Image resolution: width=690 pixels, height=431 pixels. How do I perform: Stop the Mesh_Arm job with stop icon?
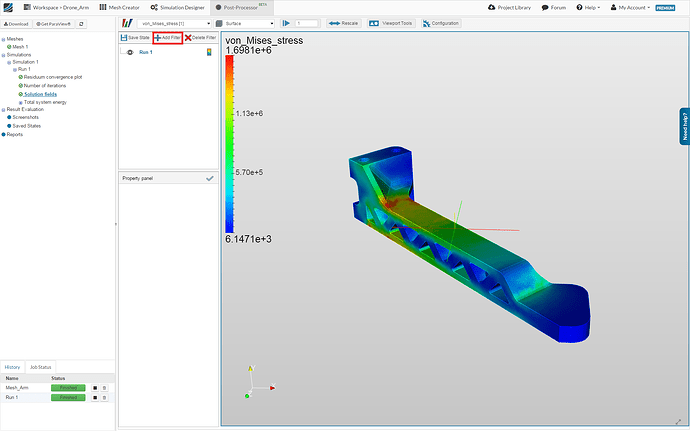[x=95, y=388]
